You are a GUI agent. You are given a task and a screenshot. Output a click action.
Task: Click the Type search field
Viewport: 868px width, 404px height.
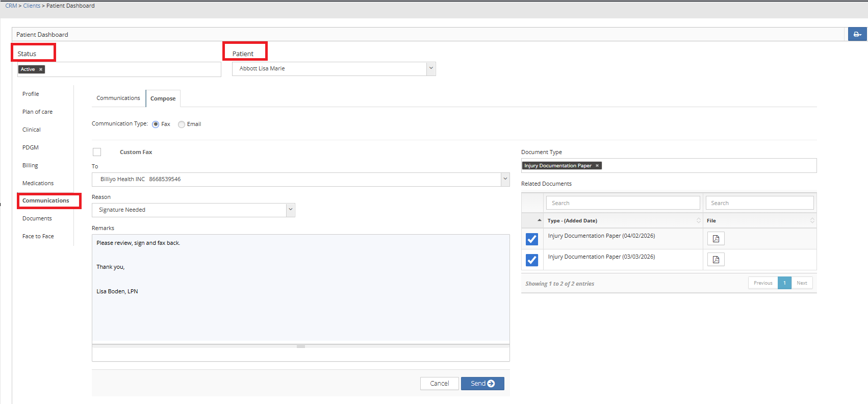(622, 203)
